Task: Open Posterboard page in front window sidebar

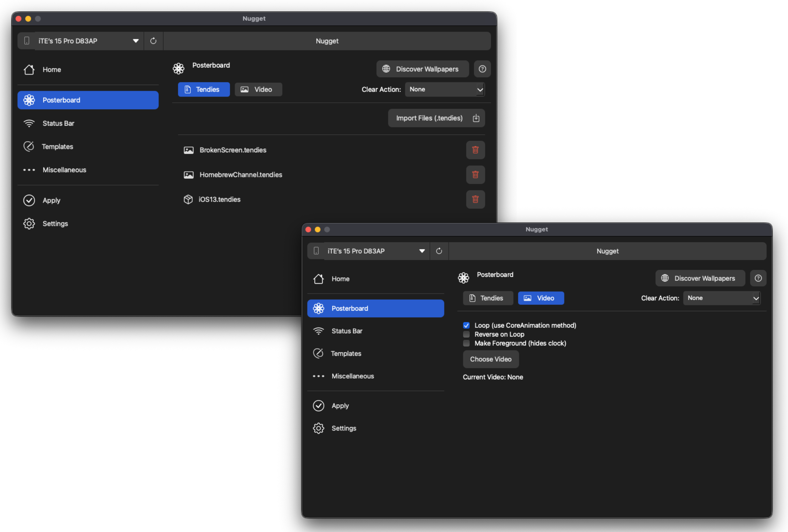Action: click(x=376, y=309)
